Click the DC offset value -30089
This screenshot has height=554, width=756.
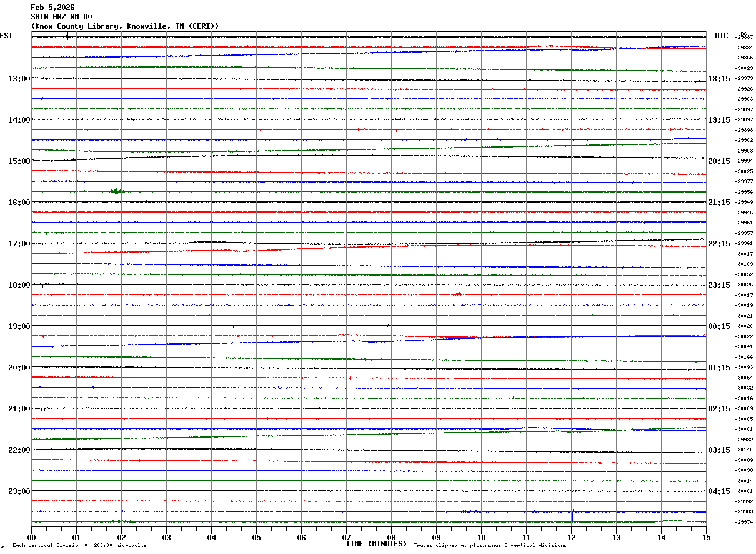coord(744,460)
